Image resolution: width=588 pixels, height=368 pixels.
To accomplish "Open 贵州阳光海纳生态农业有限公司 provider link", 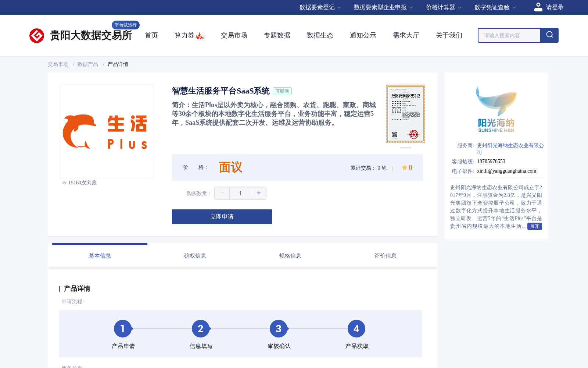I will [510, 149].
